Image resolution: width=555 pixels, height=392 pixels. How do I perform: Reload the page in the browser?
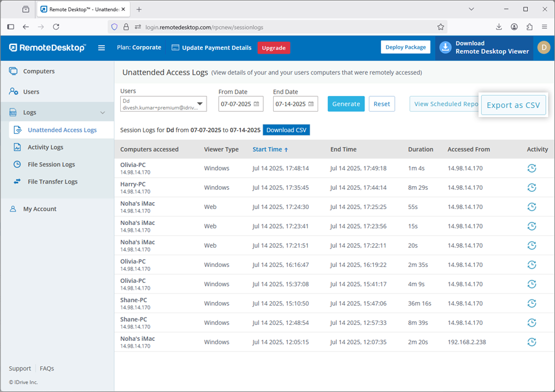pyautogui.click(x=56, y=27)
